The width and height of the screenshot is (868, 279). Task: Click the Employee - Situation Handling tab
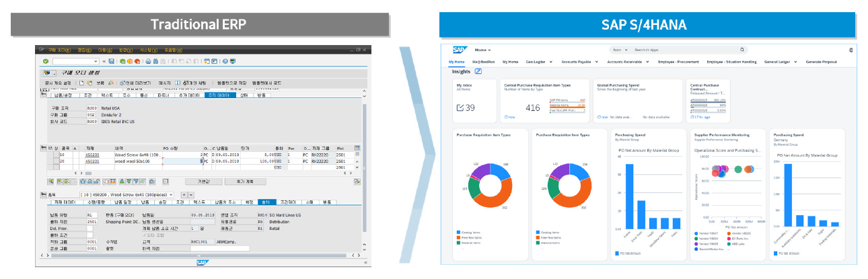point(731,62)
